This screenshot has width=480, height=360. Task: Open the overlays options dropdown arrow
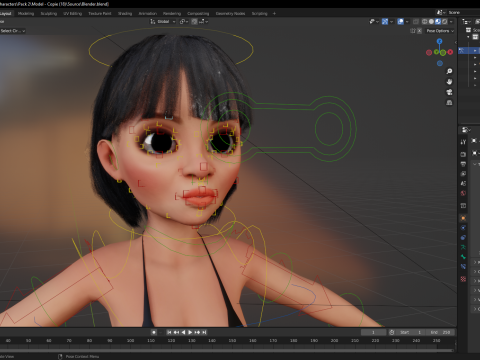click(x=407, y=21)
